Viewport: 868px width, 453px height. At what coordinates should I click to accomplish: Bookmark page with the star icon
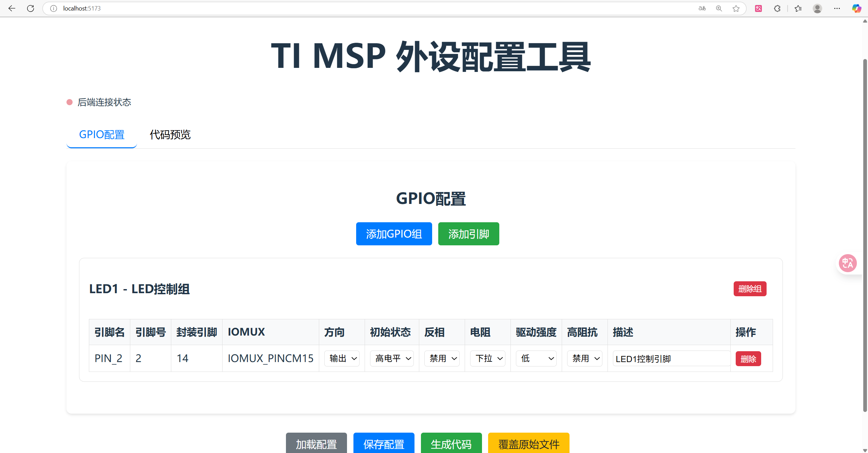pyautogui.click(x=736, y=8)
